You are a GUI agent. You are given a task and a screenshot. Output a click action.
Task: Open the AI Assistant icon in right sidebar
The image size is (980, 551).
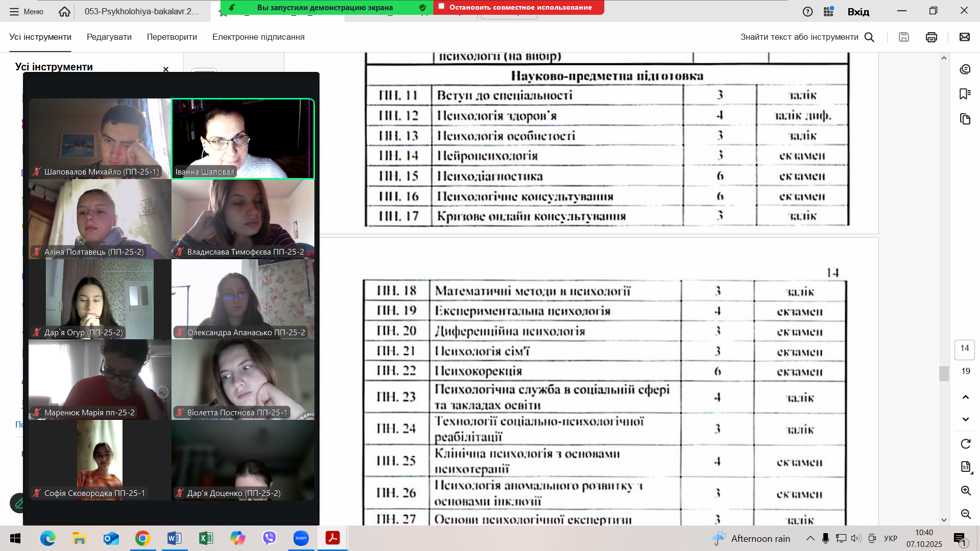(965, 69)
